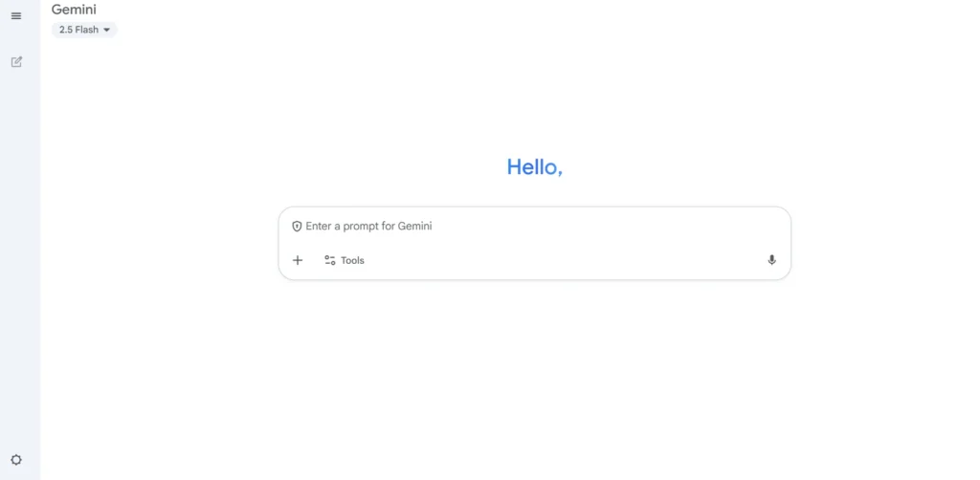Click the shield icon in prompt box
980x480 pixels.
(297, 227)
